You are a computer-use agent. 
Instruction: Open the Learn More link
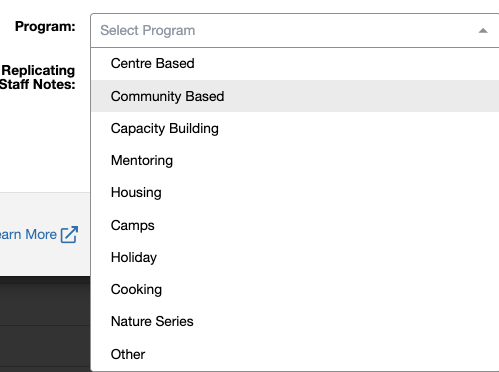pos(28,235)
